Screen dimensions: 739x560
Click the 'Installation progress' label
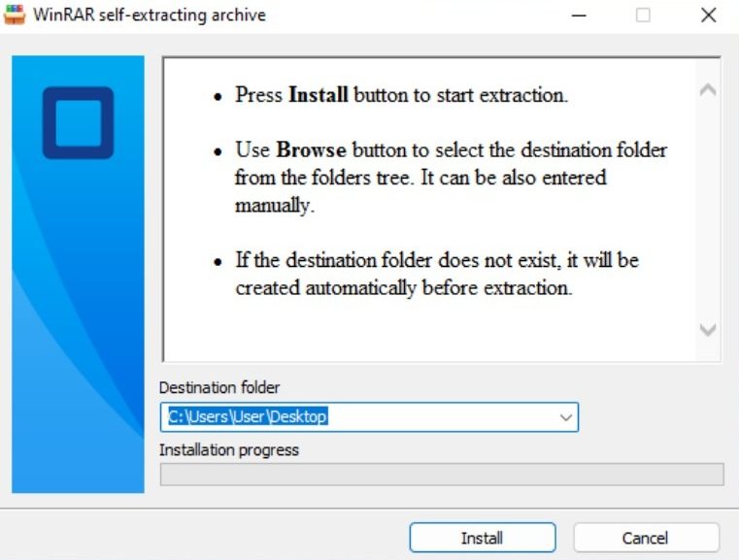229,449
